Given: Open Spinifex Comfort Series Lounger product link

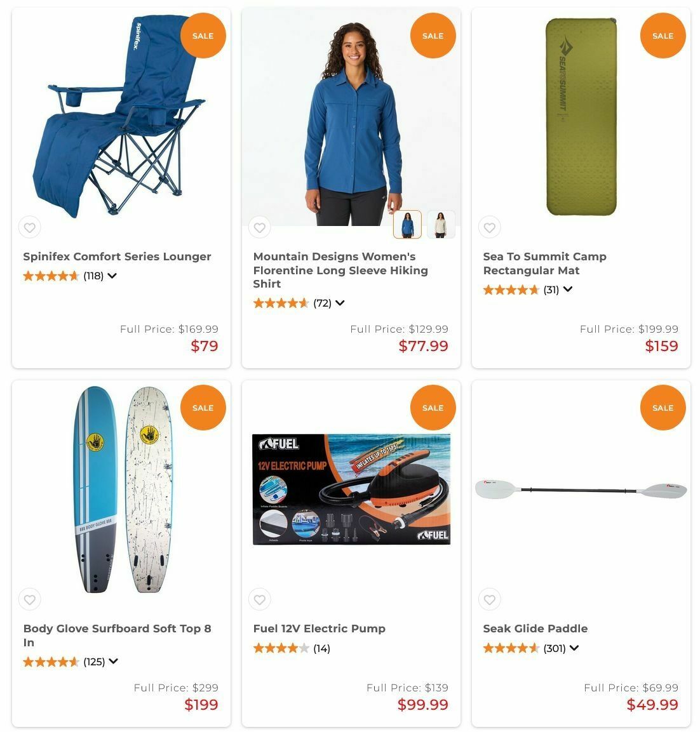Looking at the screenshot, I should tap(118, 256).
